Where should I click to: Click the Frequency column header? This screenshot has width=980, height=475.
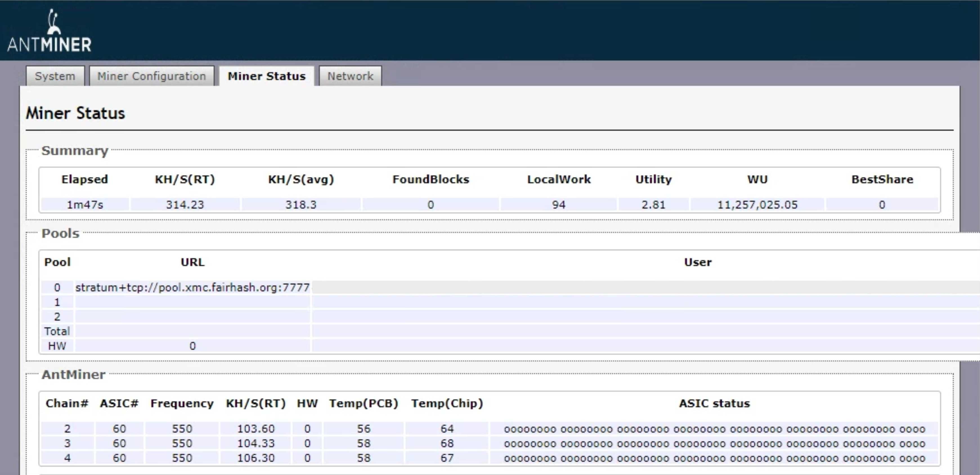(x=182, y=404)
